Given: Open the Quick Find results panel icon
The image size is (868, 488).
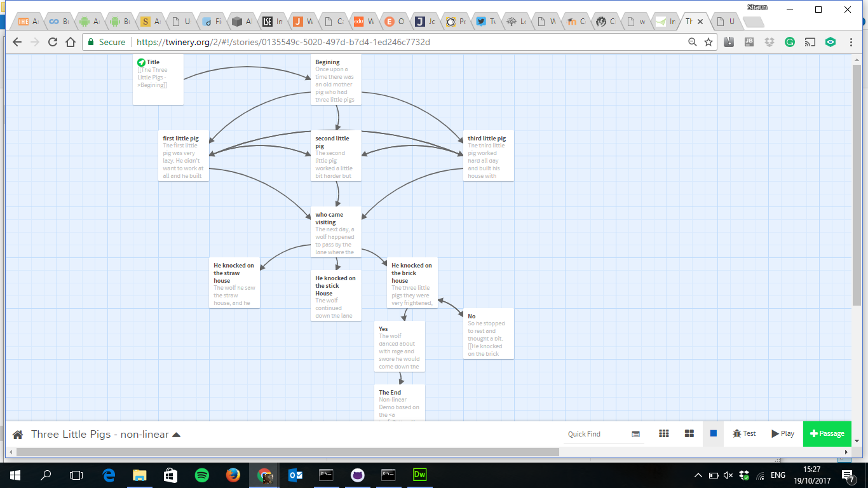Looking at the screenshot, I should coord(636,434).
